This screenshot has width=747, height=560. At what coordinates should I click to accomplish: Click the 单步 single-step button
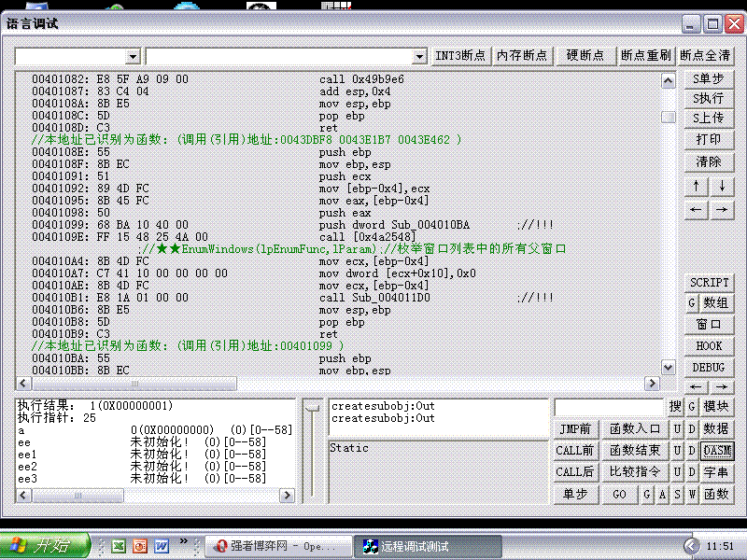pyautogui.click(x=575, y=495)
